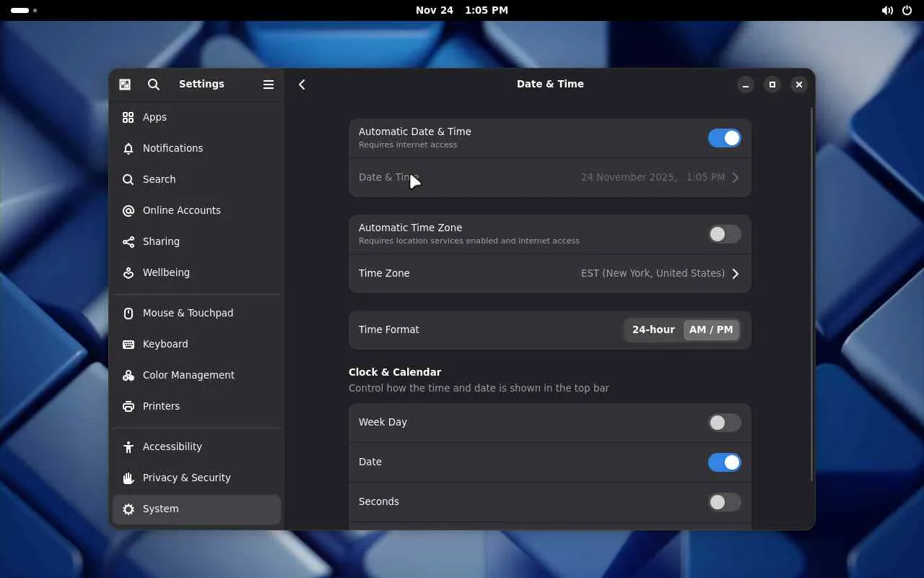
Task: Click the Accessibility figure icon
Action: coord(128,447)
